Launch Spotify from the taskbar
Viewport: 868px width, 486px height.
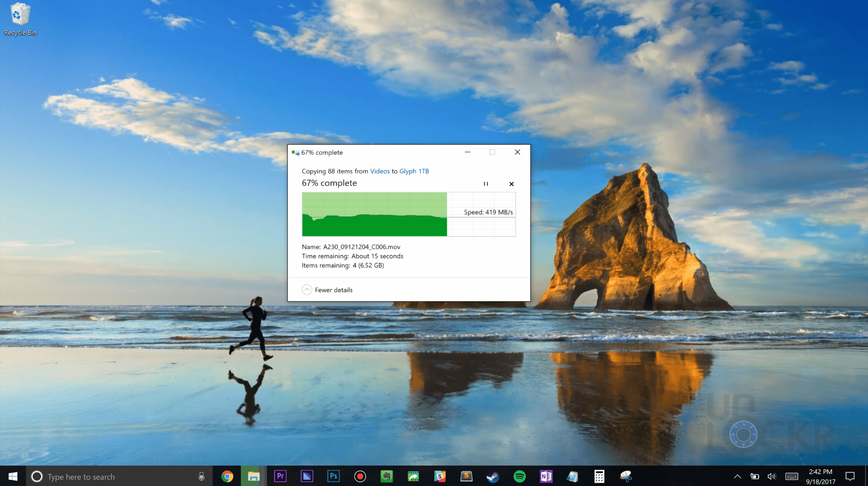coord(519,476)
